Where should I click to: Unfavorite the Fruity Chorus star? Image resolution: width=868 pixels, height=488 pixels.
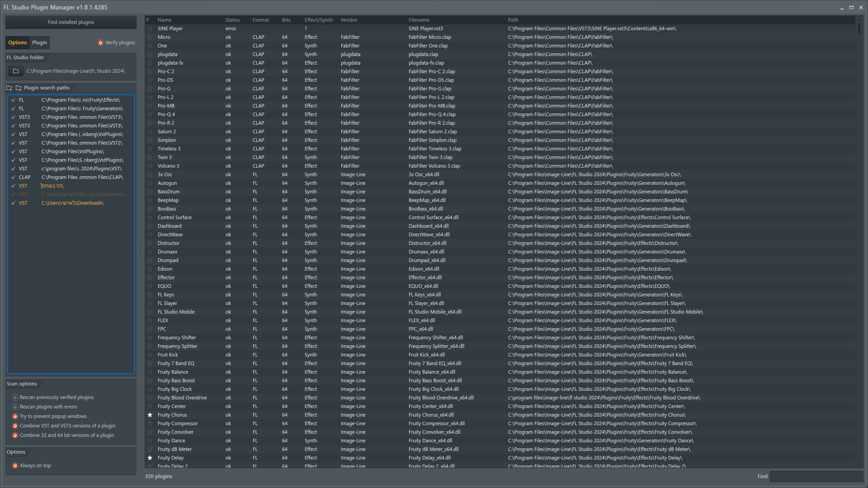pos(150,415)
